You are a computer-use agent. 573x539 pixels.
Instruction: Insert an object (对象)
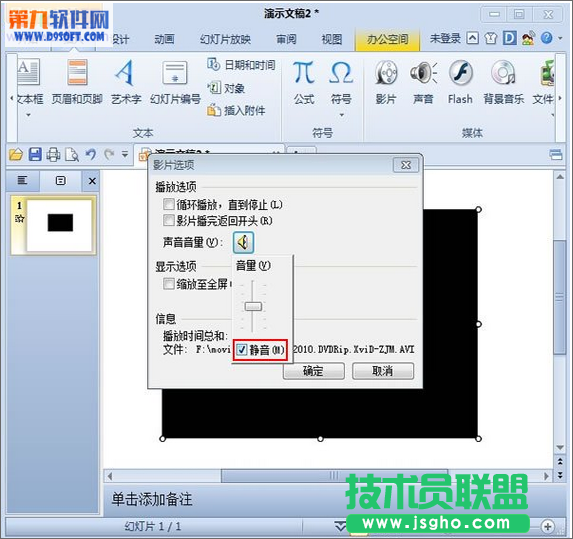point(226,88)
